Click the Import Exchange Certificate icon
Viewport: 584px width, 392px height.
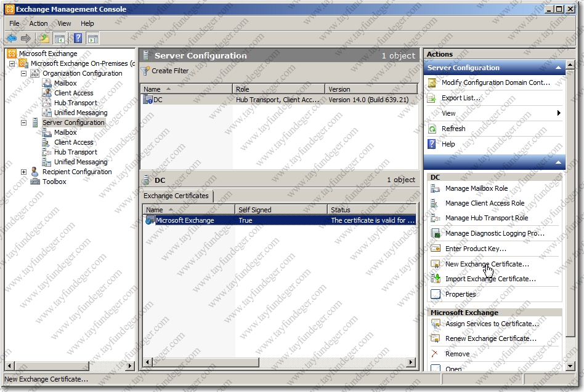(x=436, y=279)
